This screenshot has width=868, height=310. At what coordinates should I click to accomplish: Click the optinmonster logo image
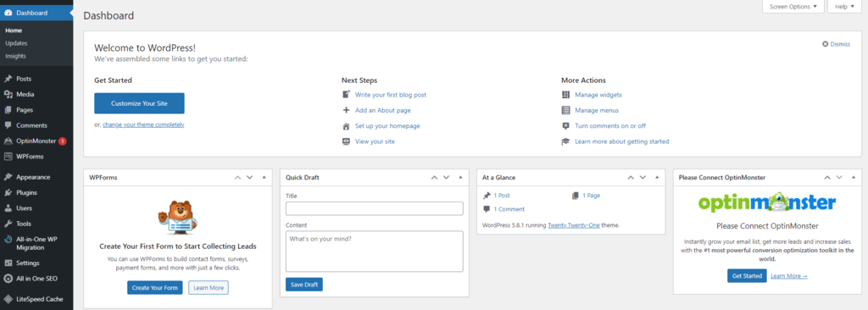point(766,202)
